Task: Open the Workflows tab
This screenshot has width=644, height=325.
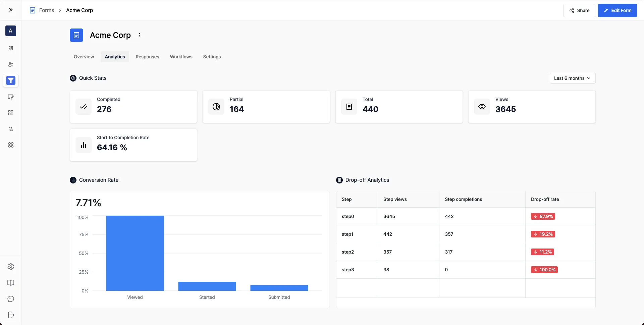Action: click(181, 57)
